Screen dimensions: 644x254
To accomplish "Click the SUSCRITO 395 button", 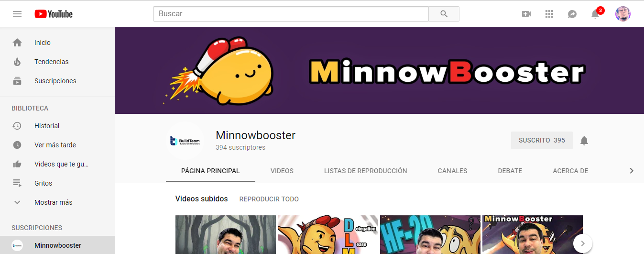I will pyautogui.click(x=542, y=141).
